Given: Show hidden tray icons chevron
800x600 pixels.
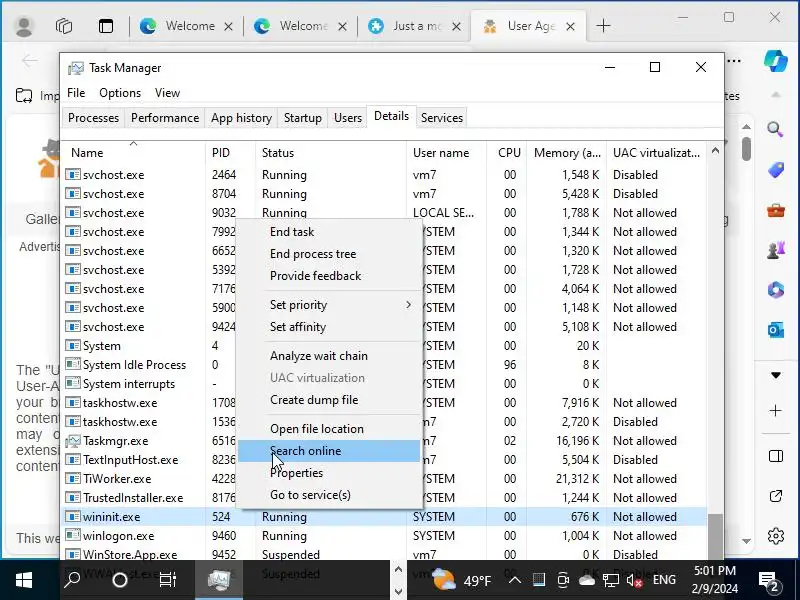Looking at the screenshot, I should (515, 580).
